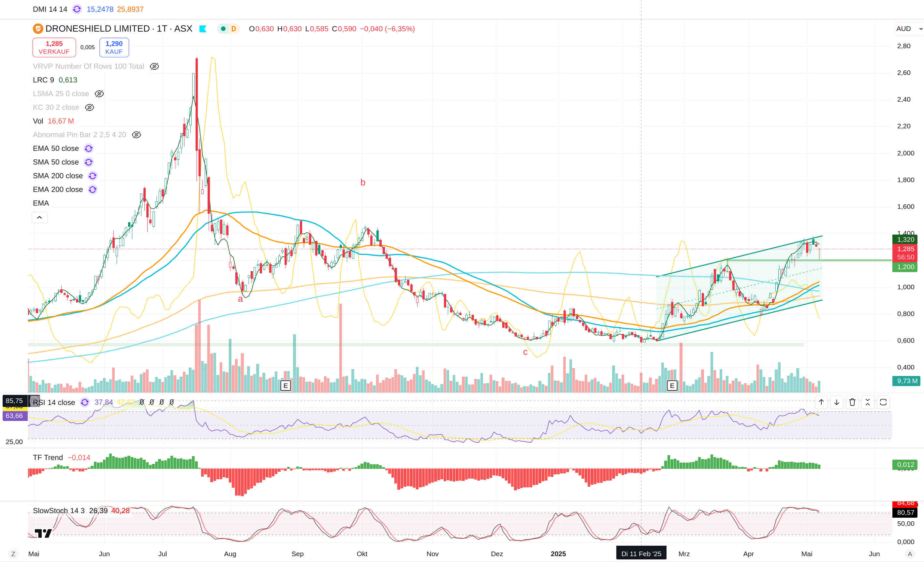The width and height of the screenshot is (924, 562).
Task: Click the timezone Z button in the bottom-left corner
Action: [x=13, y=554]
